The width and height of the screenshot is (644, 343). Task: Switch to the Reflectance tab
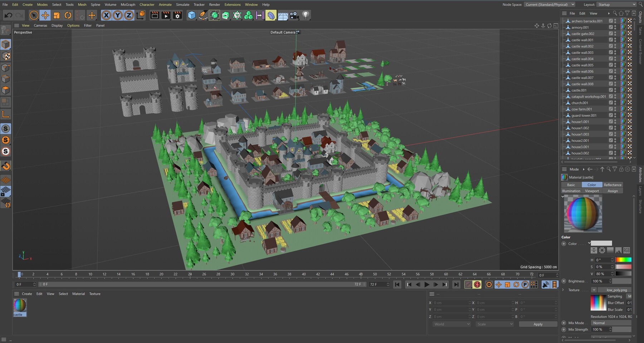pos(613,185)
